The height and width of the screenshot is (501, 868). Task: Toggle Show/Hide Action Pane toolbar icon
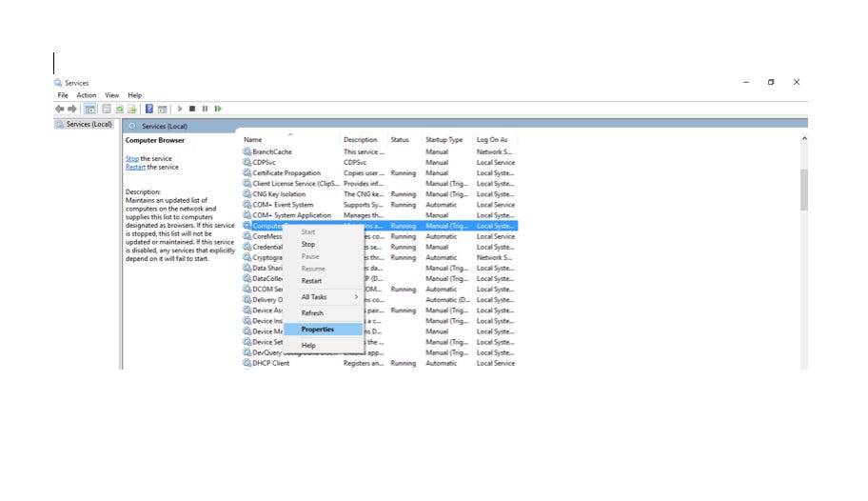pos(162,110)
